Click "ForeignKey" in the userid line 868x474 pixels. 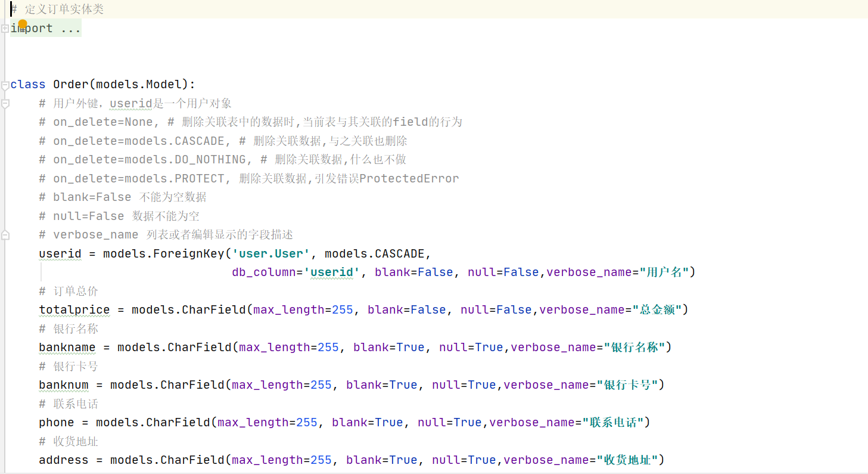pyautogui.click(x=189, y=254)
